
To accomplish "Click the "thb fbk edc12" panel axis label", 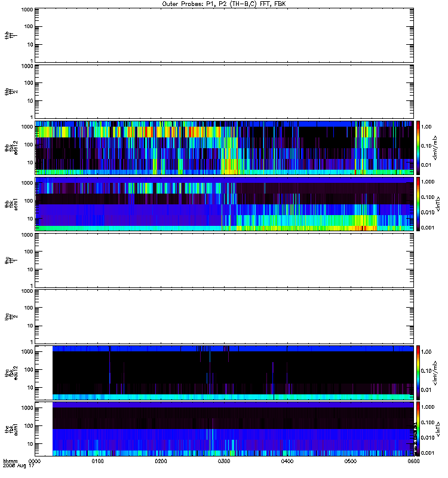I will (11, 148).
